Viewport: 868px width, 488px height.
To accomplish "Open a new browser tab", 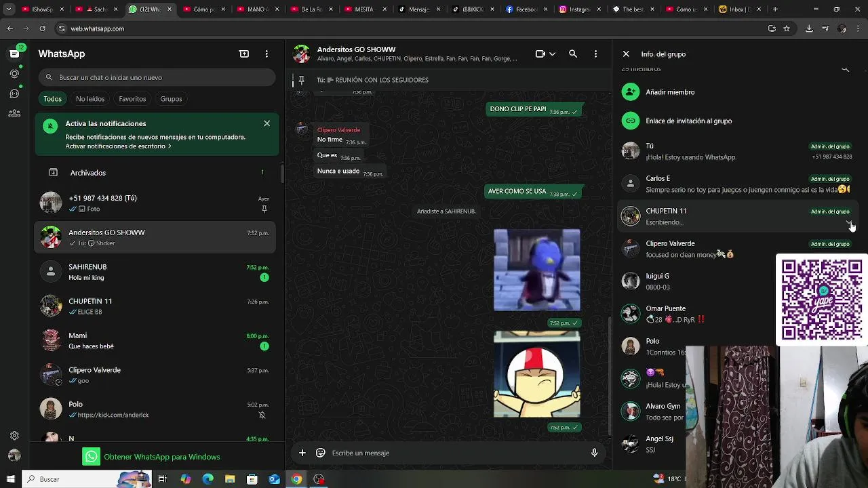I will (775, 9).
